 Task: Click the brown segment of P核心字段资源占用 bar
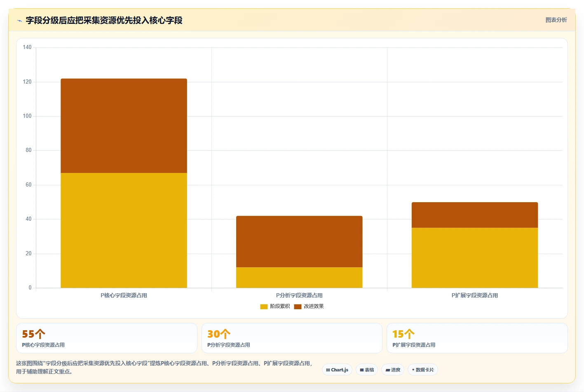124,126
